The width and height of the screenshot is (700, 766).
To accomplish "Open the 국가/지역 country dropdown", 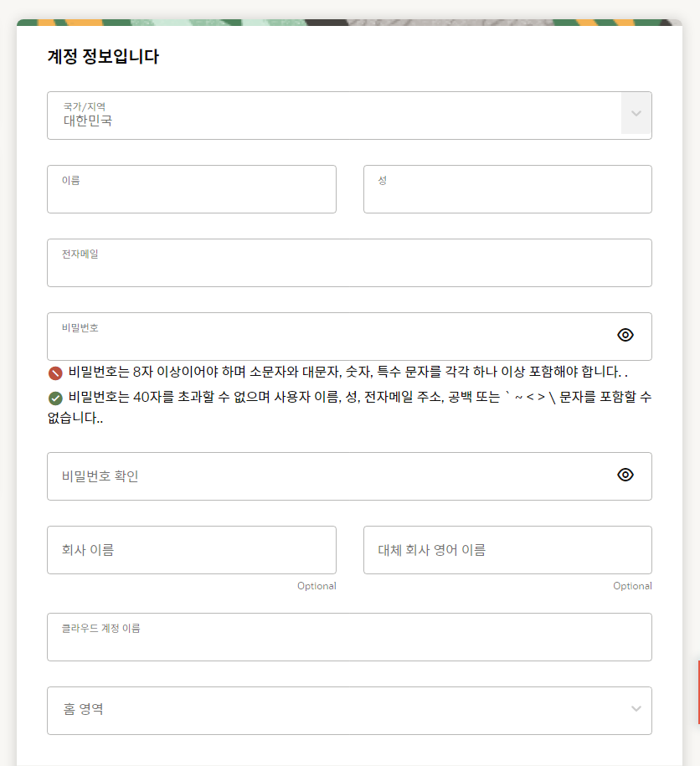I will 349,116.
